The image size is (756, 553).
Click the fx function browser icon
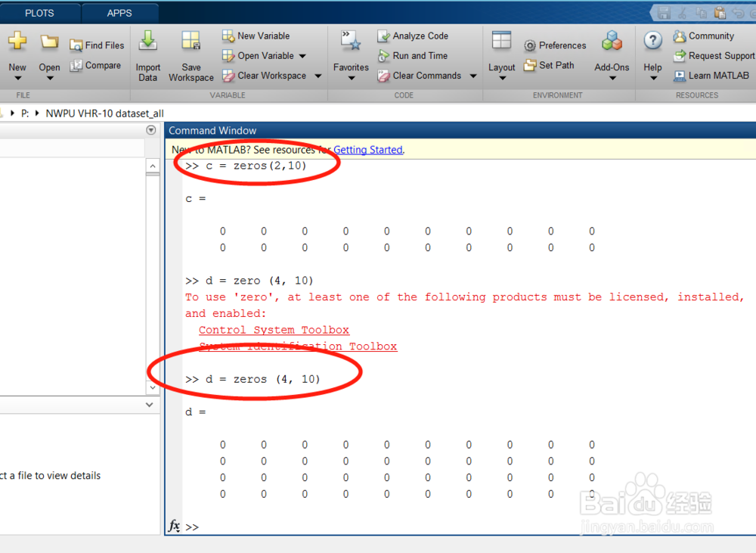click(174, 526)
